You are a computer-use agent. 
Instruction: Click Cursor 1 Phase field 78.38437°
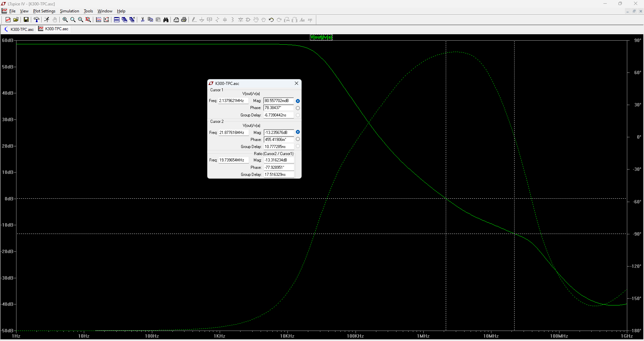279,108
